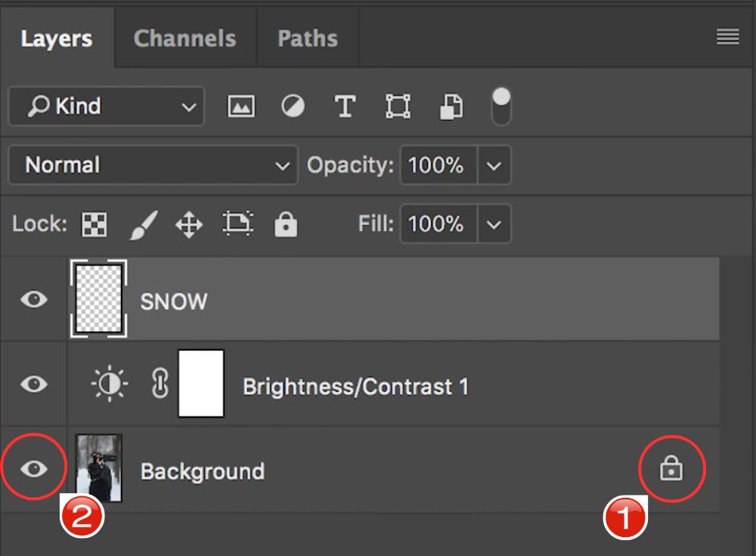Open the Layers panel menu
The image size is (756, 556).
[x=727, y=36]
